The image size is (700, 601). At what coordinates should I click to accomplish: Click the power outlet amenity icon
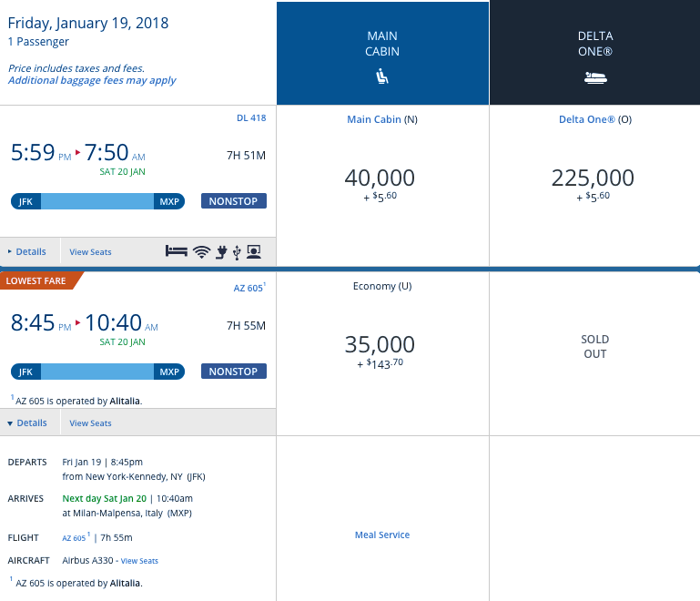(220, 251)
